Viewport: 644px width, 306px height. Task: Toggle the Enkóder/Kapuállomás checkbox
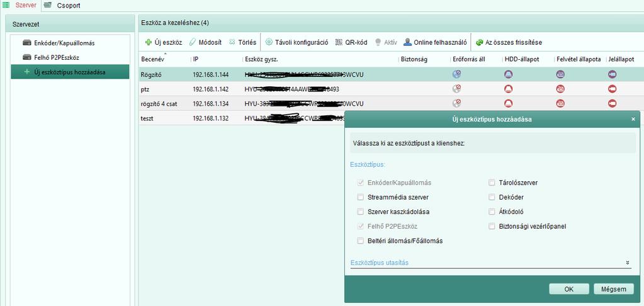pos(360,183)
